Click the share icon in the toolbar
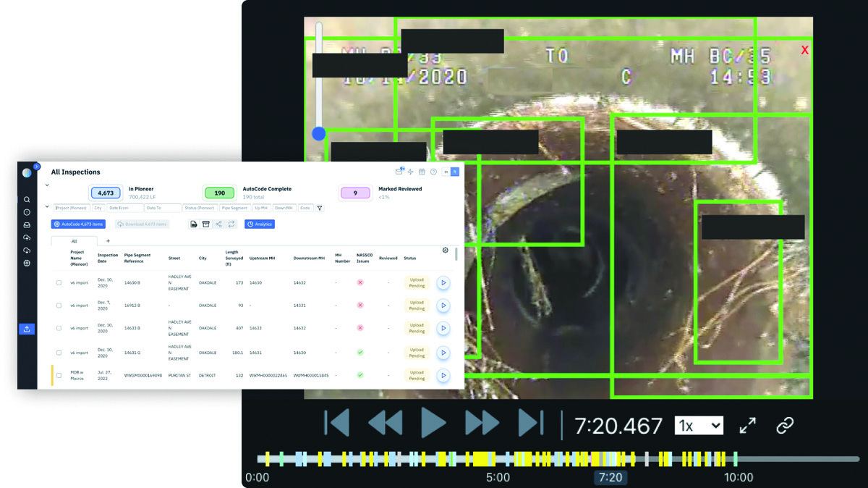This screenshot has width=868, height=488. (x=218, y=224)
